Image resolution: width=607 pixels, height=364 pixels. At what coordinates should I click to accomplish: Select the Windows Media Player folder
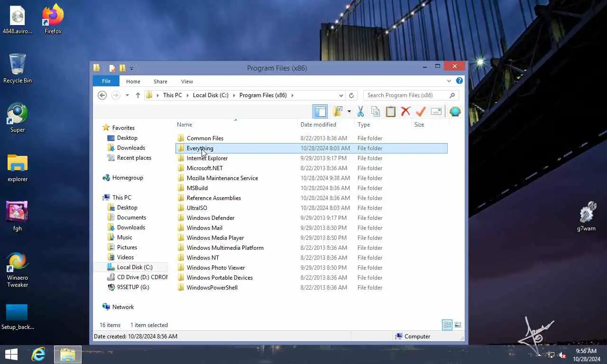coord(311,238)
